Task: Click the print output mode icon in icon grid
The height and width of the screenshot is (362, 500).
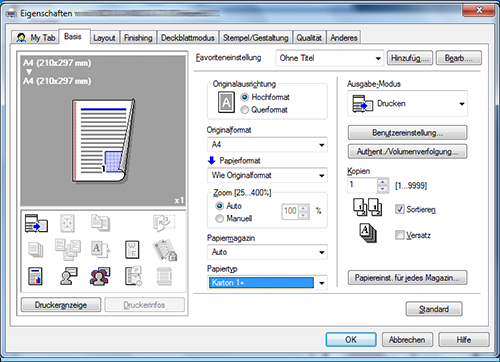Action: tap(36, 223)
